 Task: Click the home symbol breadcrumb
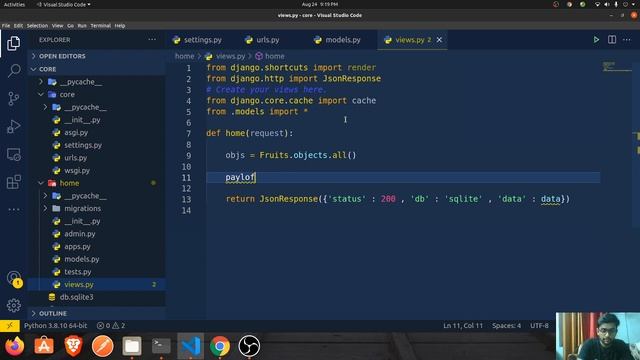[x=270, y=56]
